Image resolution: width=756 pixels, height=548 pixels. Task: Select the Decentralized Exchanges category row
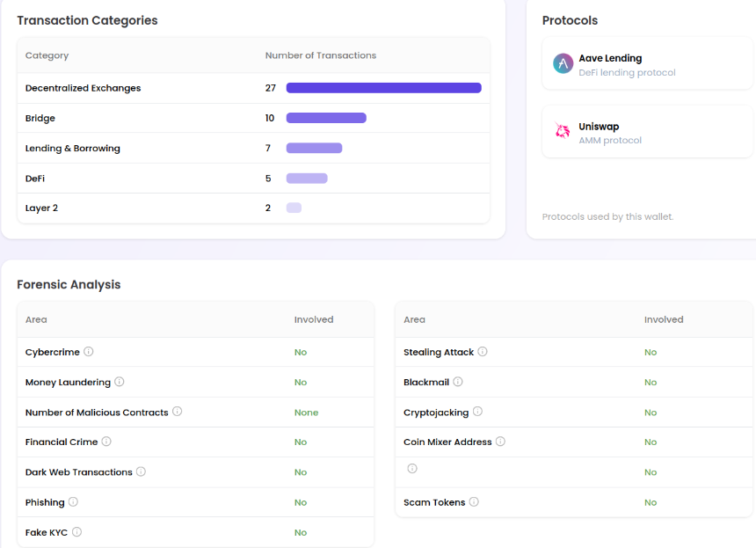click(253, 88)
